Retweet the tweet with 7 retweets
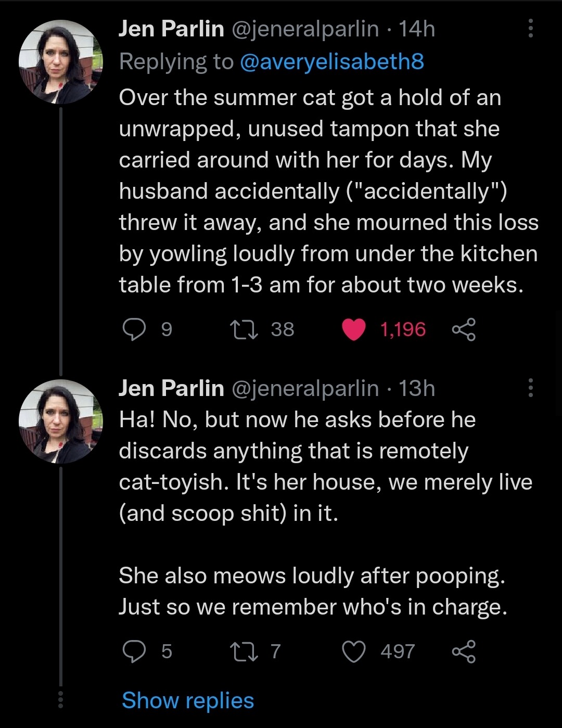The height and width of the screenshot is (728, 562). click(245, 652)
